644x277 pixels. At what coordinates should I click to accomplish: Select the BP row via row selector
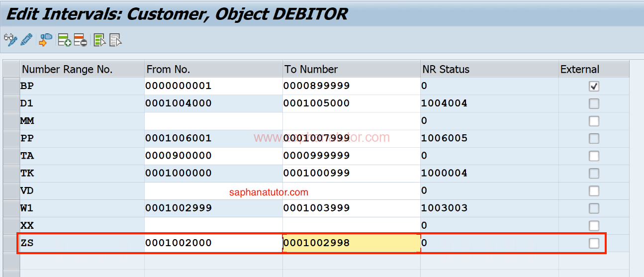[11, 86]
